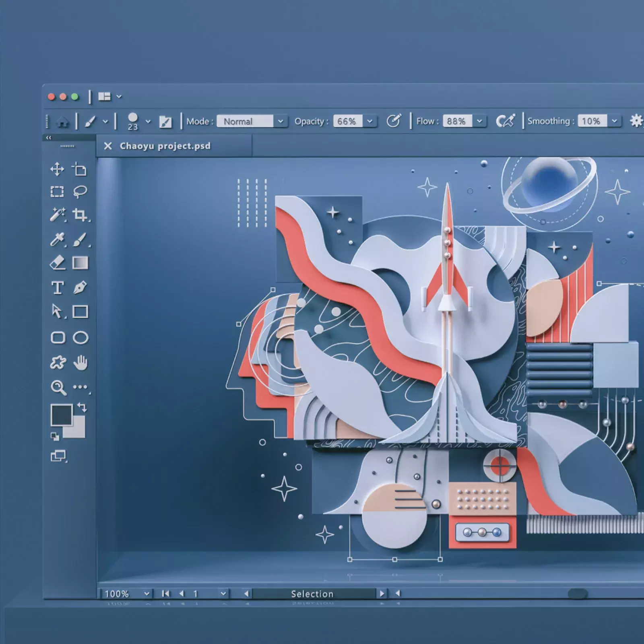The image size is (644, 644).
Task: Open the blending Mode dropdown
Action: [281, 122]
